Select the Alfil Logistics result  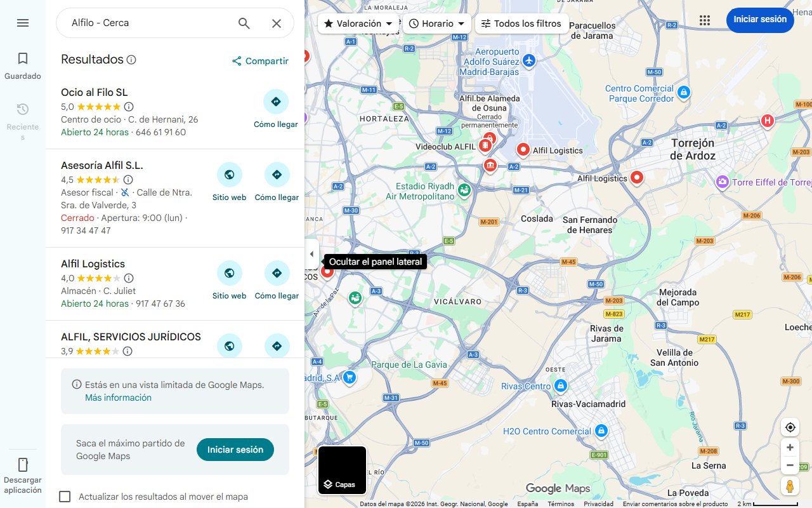(93, 264)
